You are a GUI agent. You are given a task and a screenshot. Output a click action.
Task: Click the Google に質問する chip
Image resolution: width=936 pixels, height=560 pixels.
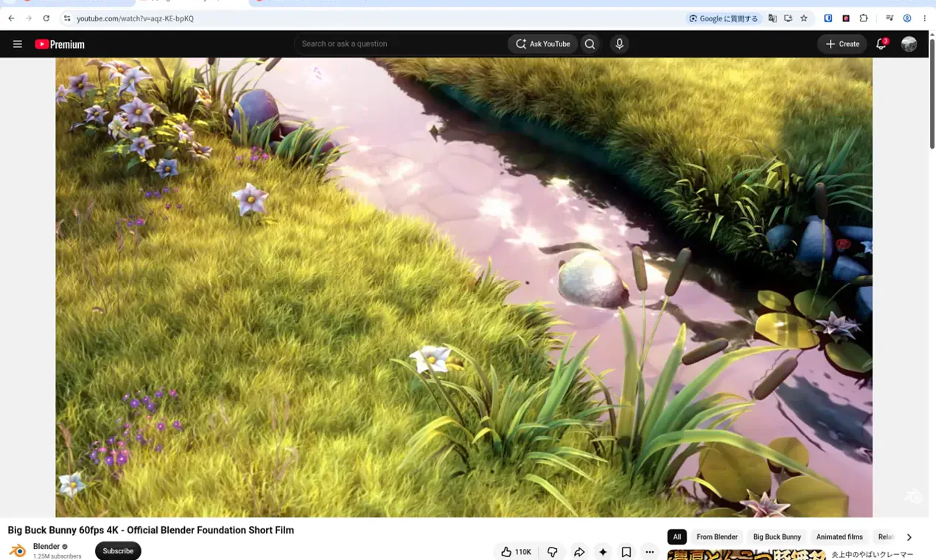tap(724, 18)
